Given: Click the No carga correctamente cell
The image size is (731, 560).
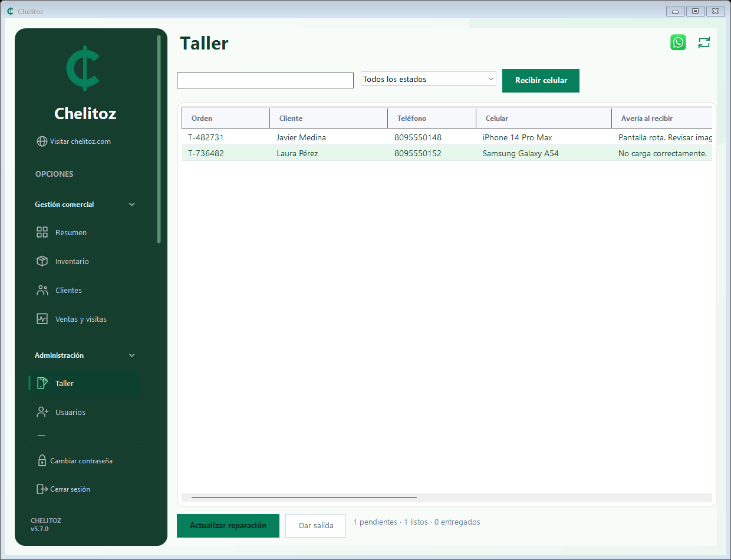Looking at the screenshot, I should 663,153.
